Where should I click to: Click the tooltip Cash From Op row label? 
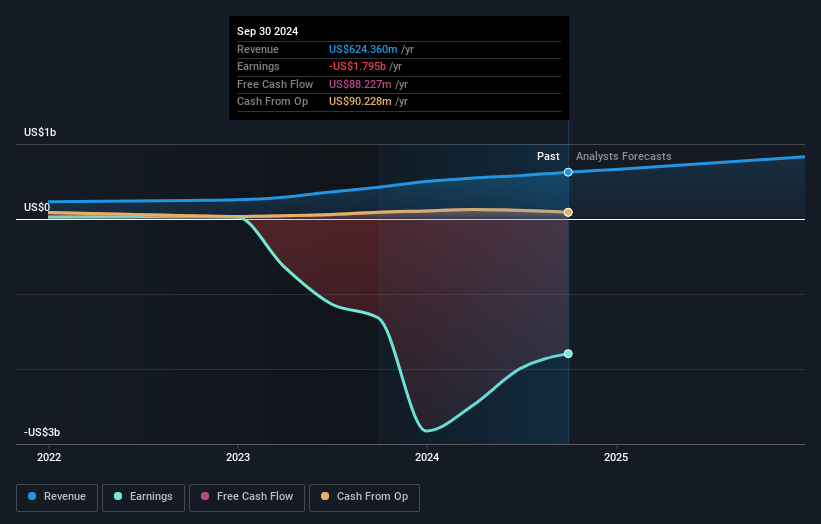point(272,102)
